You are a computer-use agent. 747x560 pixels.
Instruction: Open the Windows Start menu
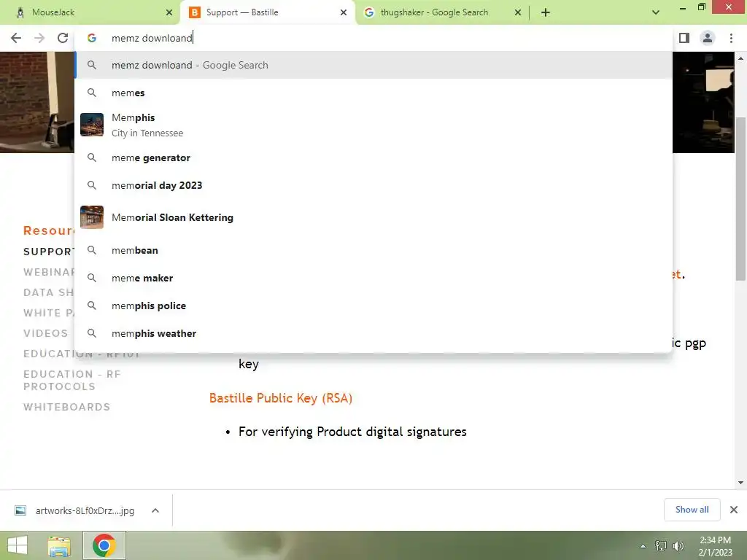[x=18, y=545]
